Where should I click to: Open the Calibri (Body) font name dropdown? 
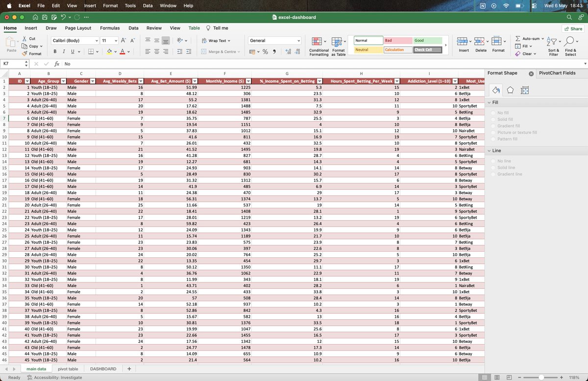click(97, 41)
